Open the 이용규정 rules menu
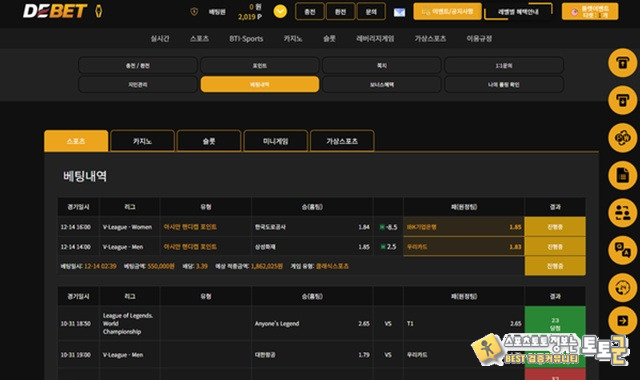Image resolution: width=640 pixels, height=380 pixels. pyautogui.click(x=479, y=38)
